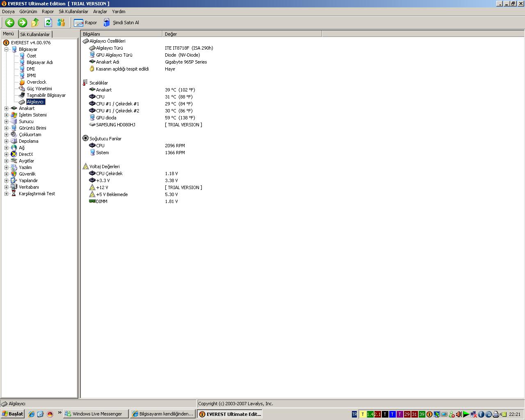Click the Up one level toolbar icon
Screen dimensions: 525x420
click(x=35, y=23)
